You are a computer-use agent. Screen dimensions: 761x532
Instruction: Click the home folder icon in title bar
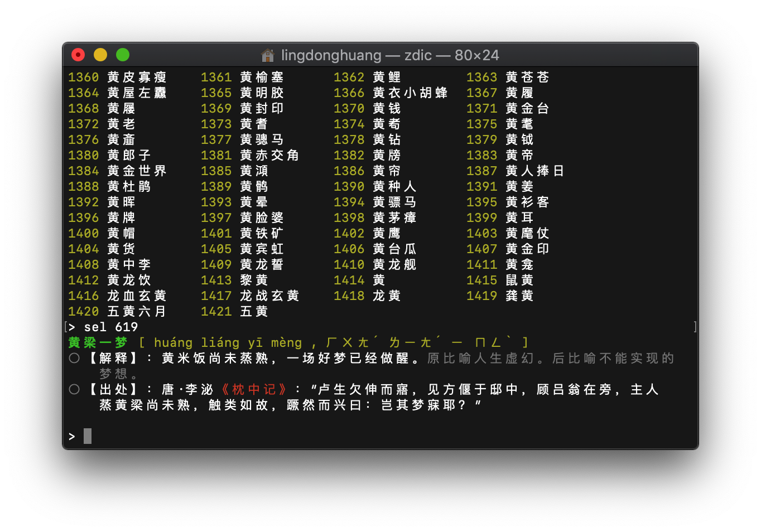tap(268, 55)
